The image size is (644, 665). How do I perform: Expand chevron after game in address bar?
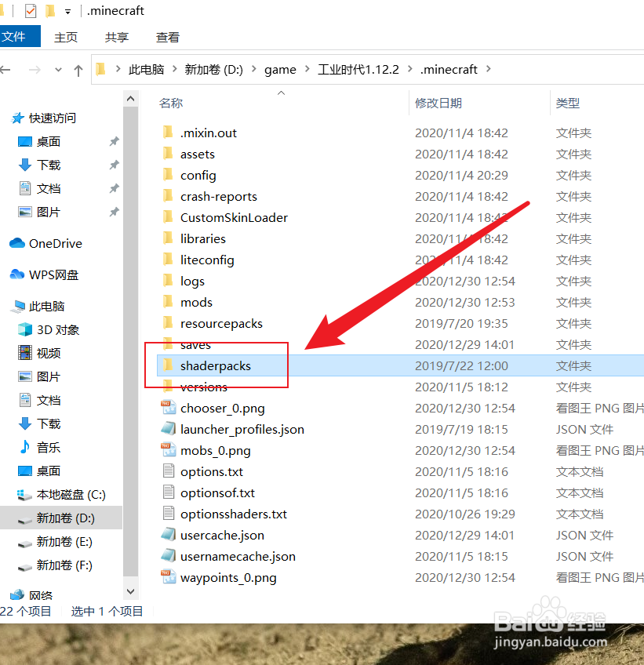(307, 69)
